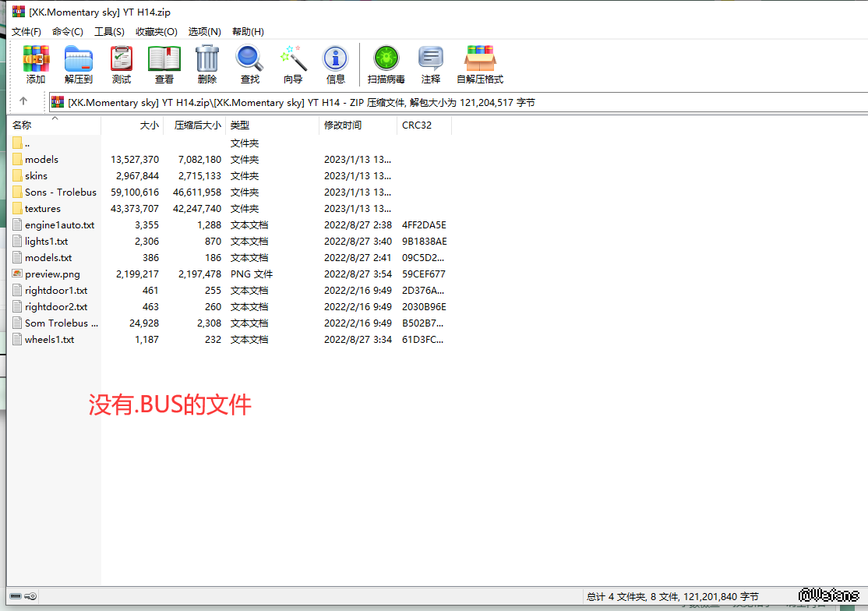
Task: Click the 解压到 (Extract to) toolbar icon
Action: click(79, 58)
